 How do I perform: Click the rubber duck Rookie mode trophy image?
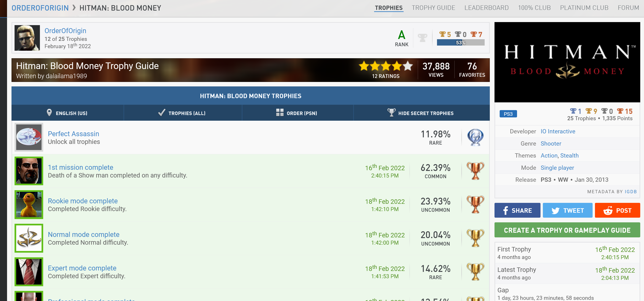point(29,204)
